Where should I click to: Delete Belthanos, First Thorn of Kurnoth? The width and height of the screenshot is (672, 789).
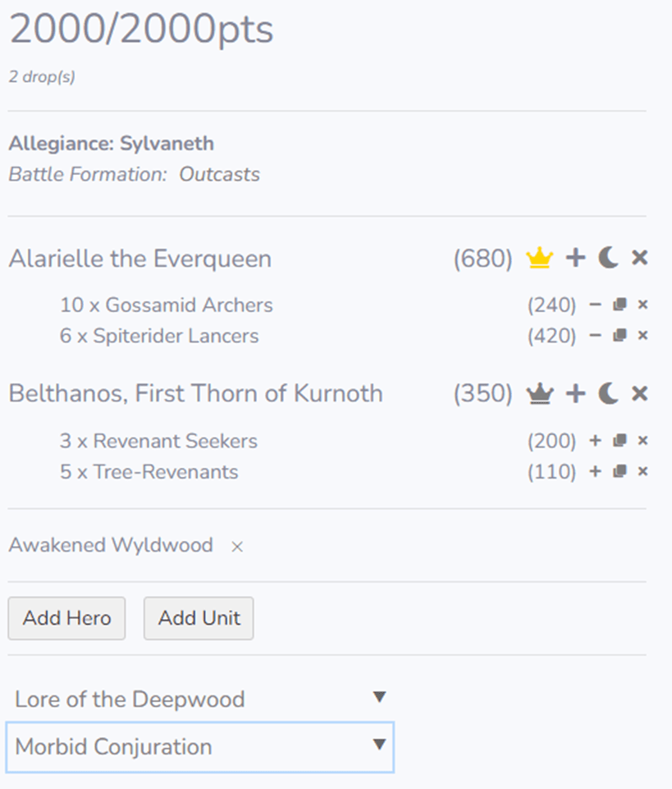click(x=639, y=394)
